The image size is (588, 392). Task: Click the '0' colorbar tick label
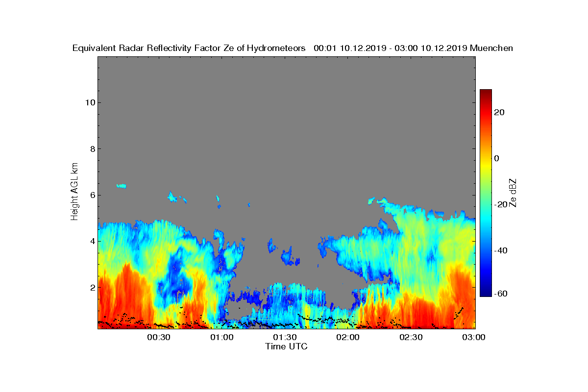coord(497,158)
